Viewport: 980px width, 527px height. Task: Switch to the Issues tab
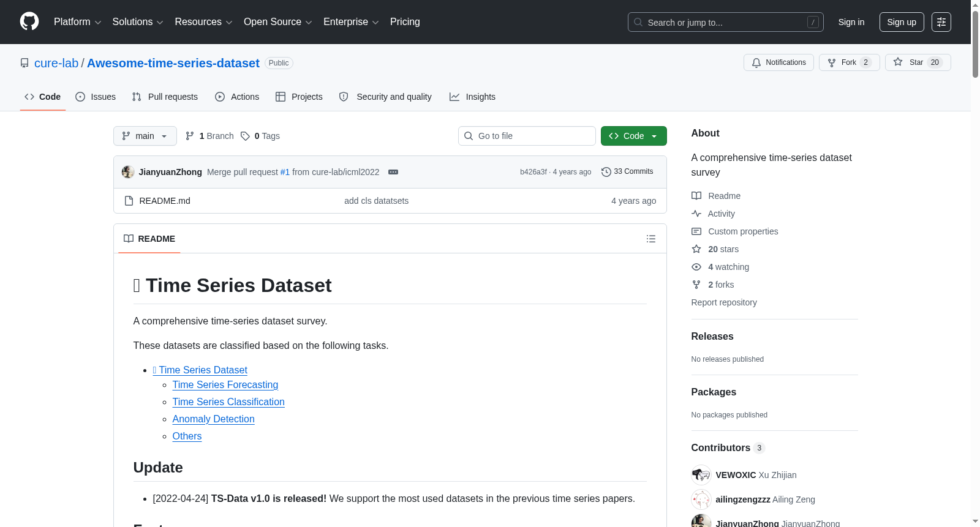tap(96, 97)
